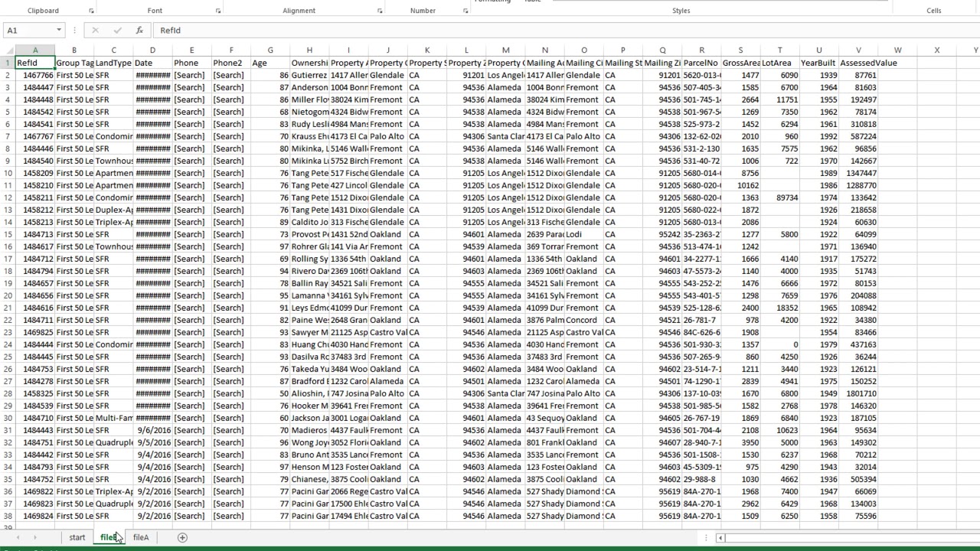This screenshot has height=551, width=980.
Task: Click the Palo Alto city cell in row 7
Action: [388, 136]
